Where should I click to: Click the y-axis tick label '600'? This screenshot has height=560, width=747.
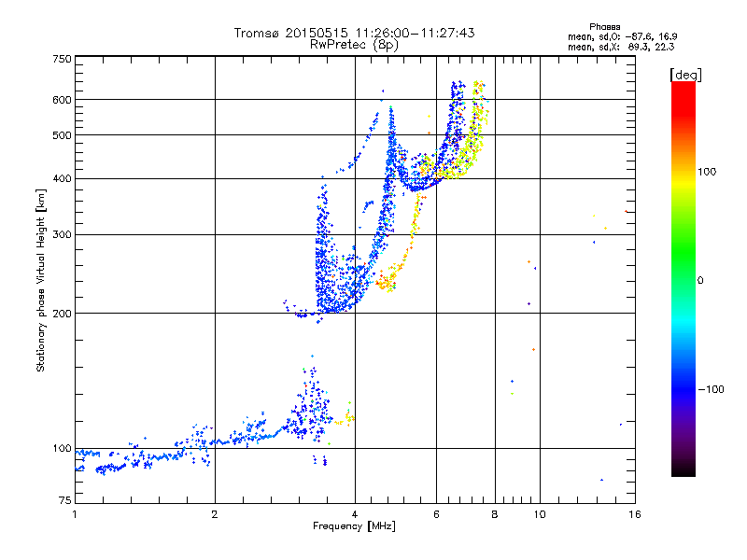63,100
